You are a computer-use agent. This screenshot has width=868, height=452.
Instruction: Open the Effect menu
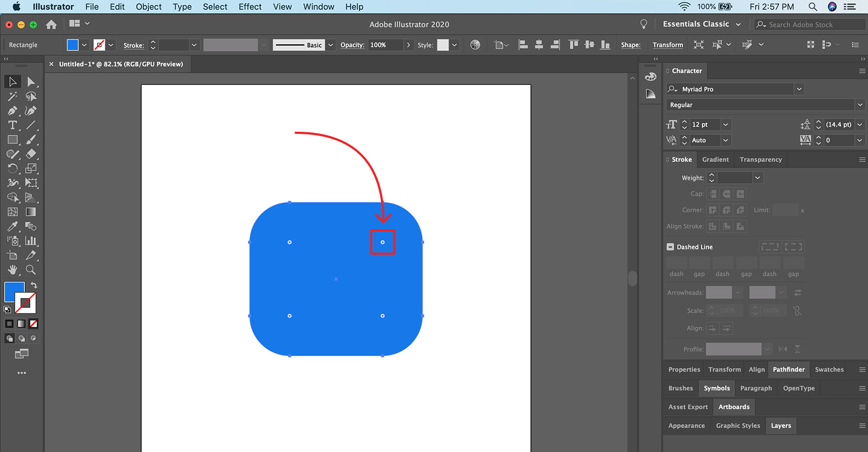pos(250,7)
